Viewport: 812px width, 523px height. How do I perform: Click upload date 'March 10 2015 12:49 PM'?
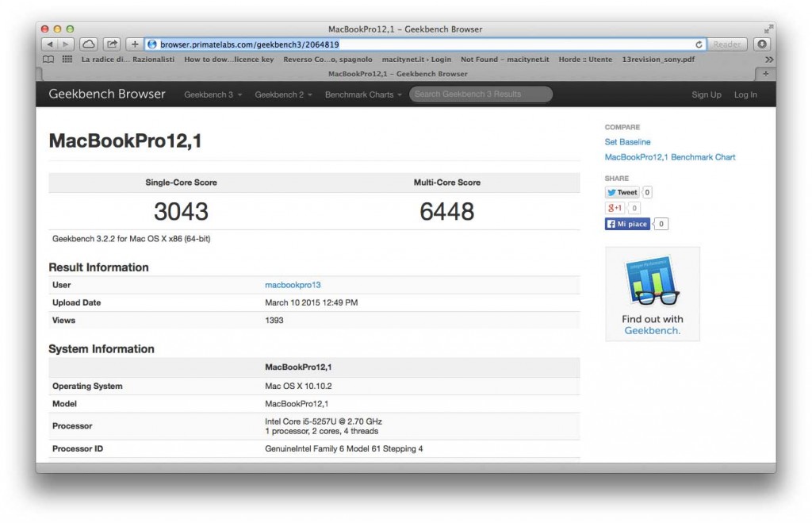point(311,302)
